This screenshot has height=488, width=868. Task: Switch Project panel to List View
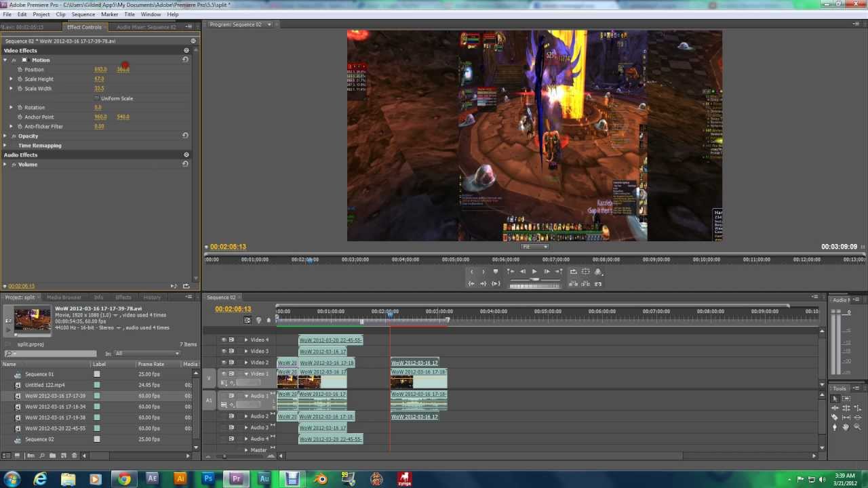7,455
